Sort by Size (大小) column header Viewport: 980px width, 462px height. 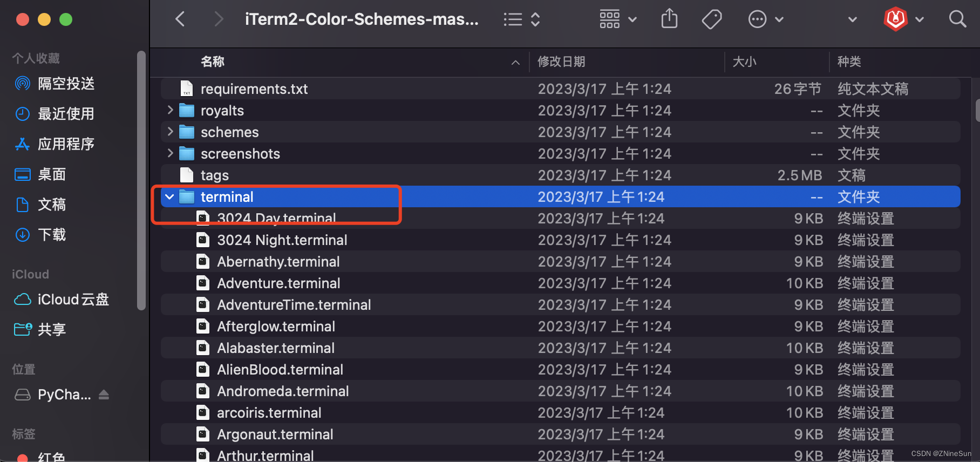(744, 62)
